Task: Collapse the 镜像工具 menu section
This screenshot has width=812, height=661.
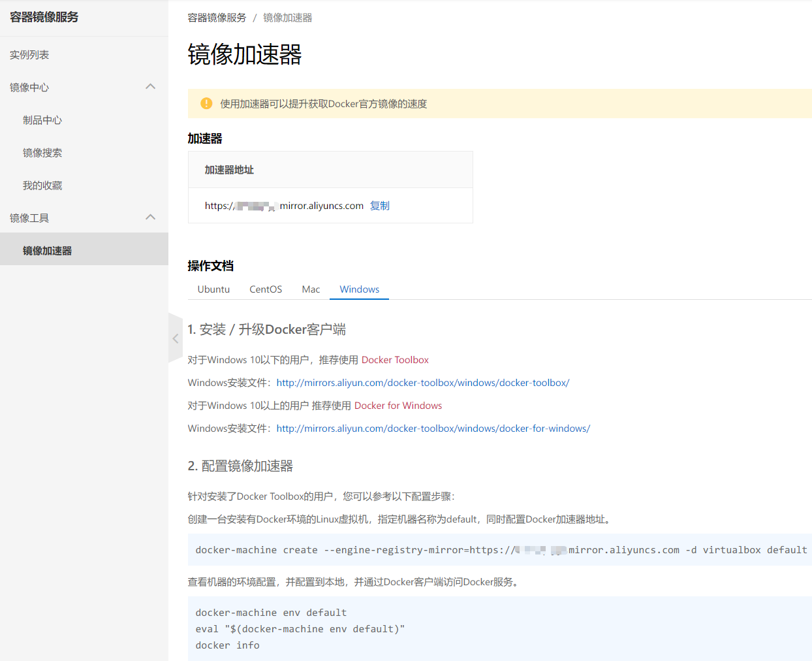Action: coord(150,218)
